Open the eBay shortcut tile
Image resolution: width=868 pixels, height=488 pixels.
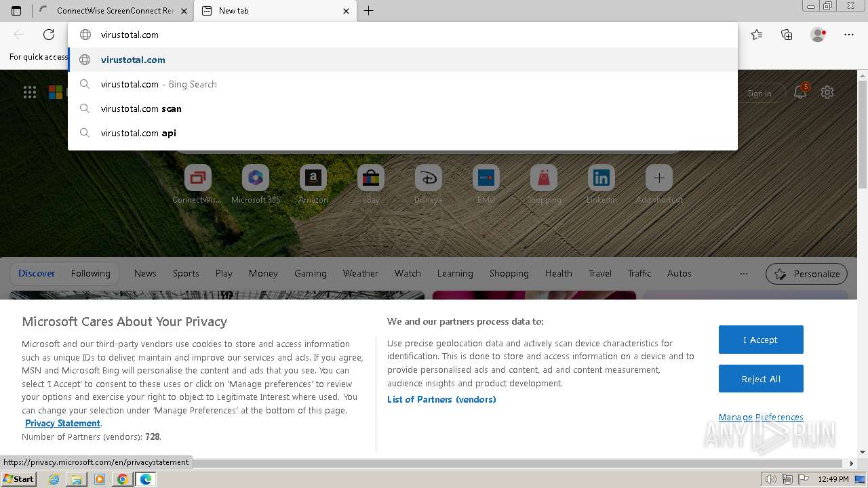coord(371,184)
